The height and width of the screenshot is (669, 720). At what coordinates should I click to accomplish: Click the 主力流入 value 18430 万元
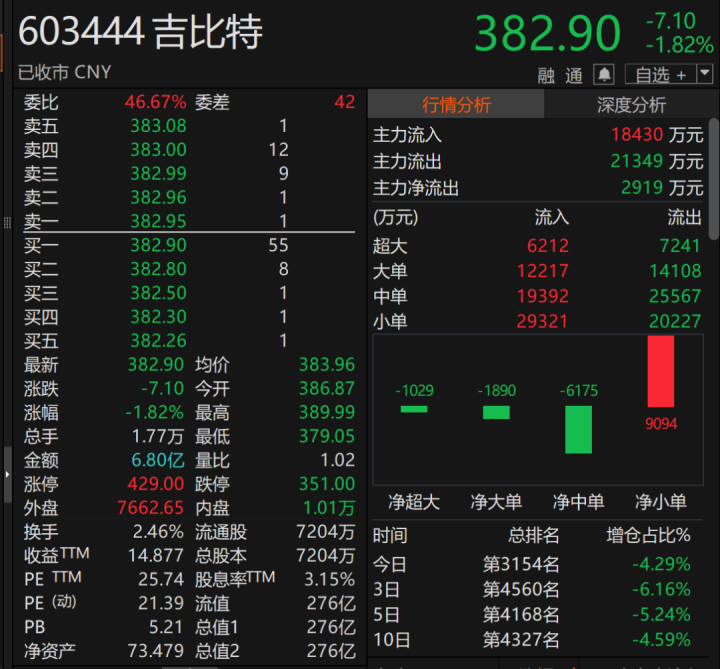coord(657,135)
